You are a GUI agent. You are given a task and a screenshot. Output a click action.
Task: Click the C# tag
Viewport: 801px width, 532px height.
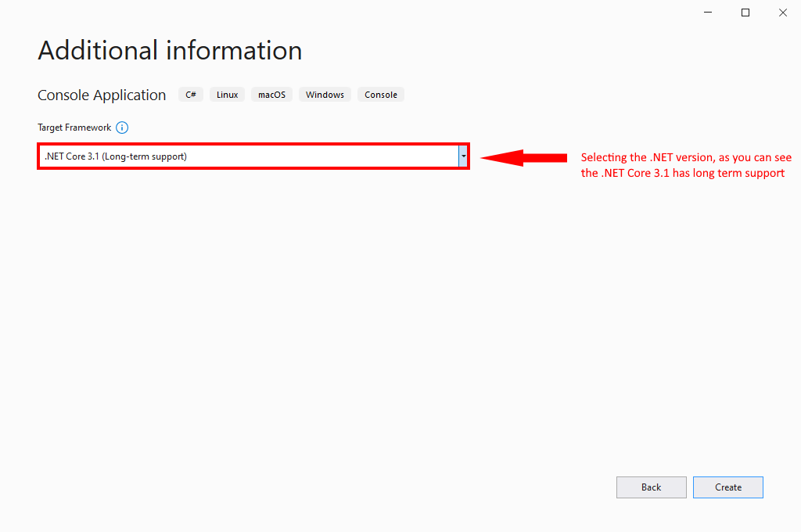point(191,95)
